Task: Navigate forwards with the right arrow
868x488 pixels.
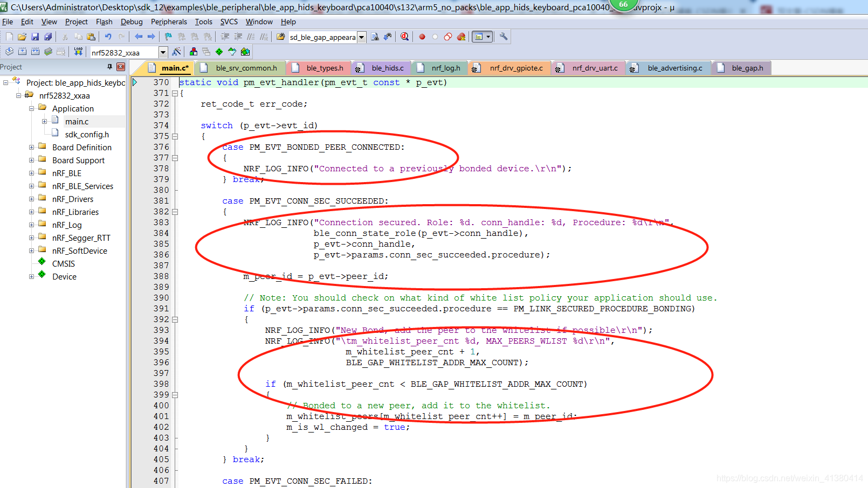Action: (x=151, y=37)
